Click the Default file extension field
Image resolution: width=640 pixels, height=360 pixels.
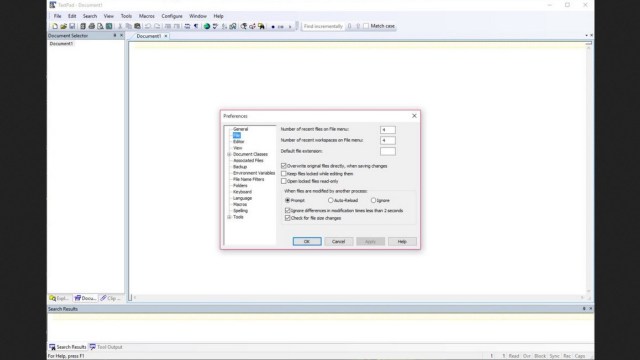click(x=388, y=151)
